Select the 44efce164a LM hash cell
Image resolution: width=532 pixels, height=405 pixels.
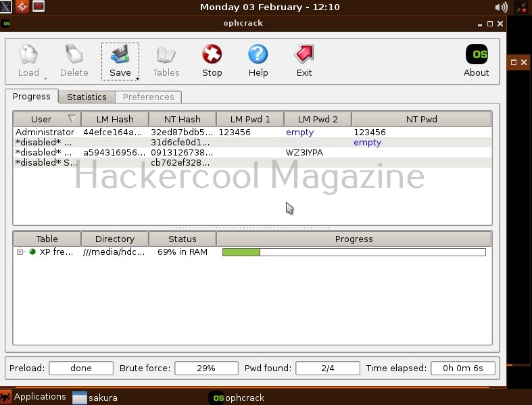[113, 132]
